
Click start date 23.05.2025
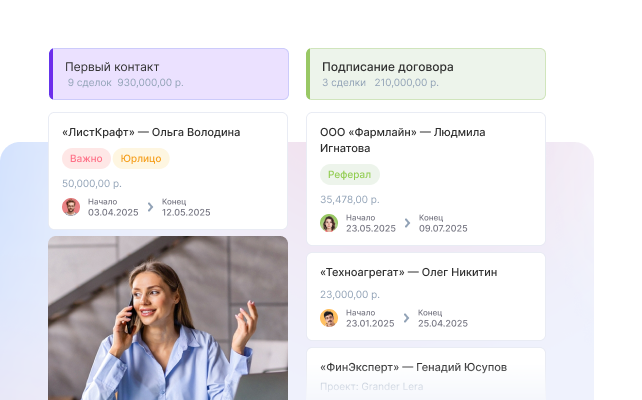371,228
